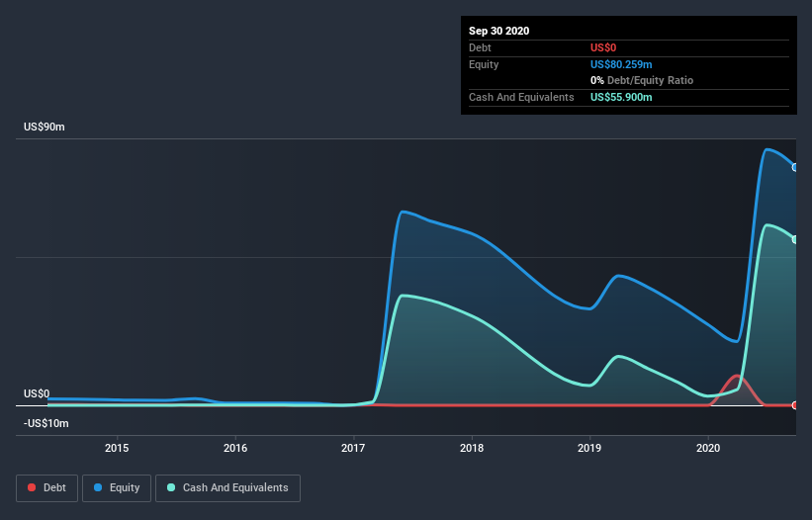
Task: Click the teal Cash legend dot
Action: [171, 487]
